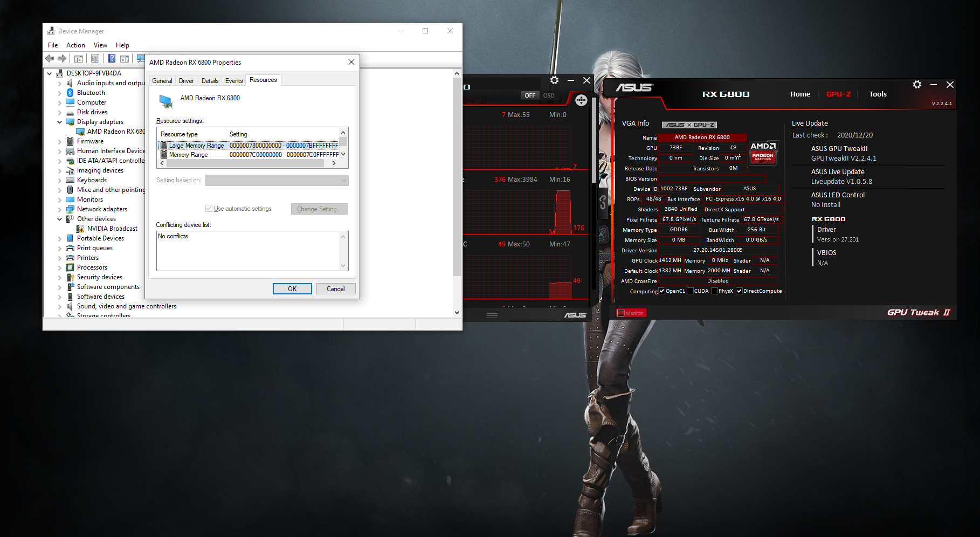Click the Software components icon in tree

tap(70, 287)
